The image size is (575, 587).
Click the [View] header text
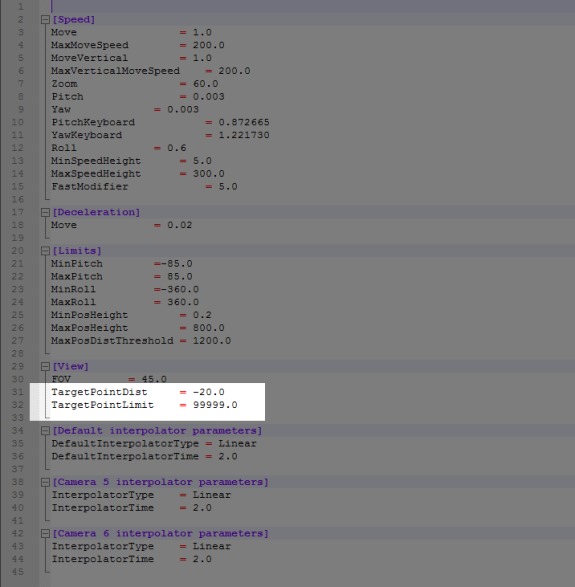[x=70, y=367]
